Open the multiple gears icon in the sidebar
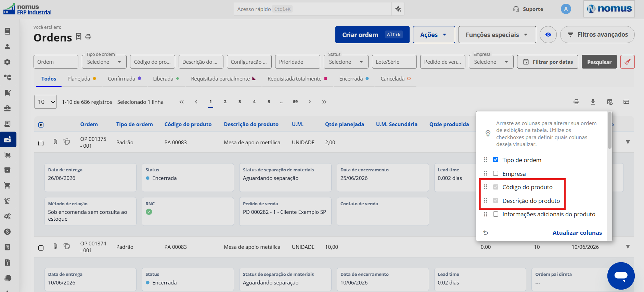Image resolution: width=644 pixels, height=292 pixels. click(x=7, y=216)
